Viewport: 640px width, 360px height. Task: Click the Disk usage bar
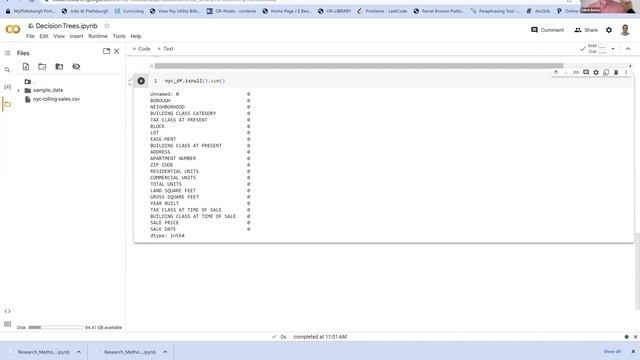pos(56,327)
